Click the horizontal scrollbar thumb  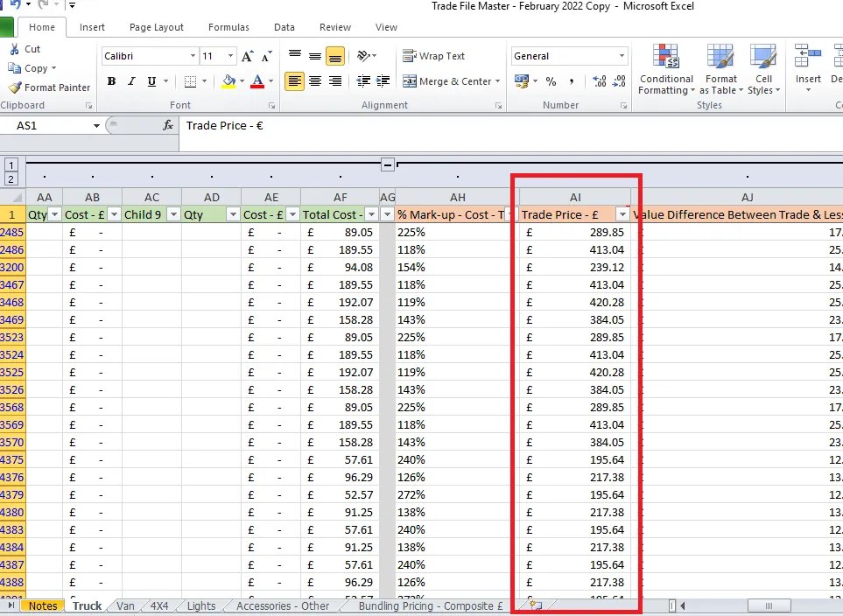pyautogui.click(x=769, y=605)
